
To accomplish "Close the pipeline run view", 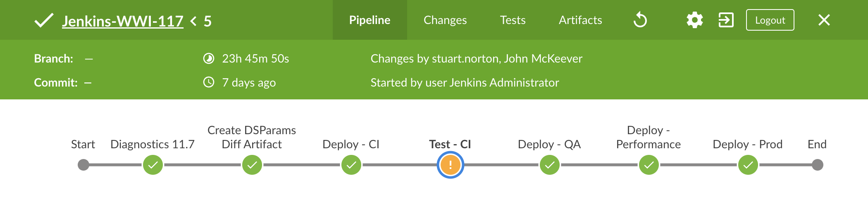I will tap(824, 20).
